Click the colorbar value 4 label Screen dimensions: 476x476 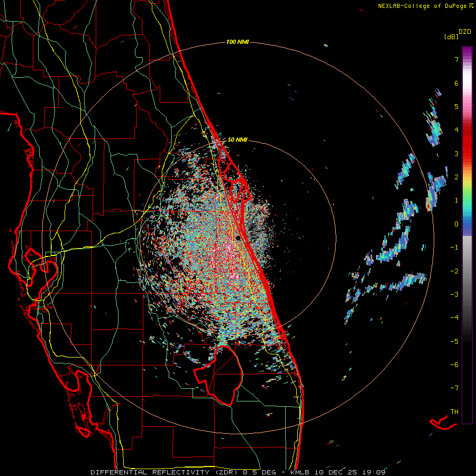pos(456,130)
